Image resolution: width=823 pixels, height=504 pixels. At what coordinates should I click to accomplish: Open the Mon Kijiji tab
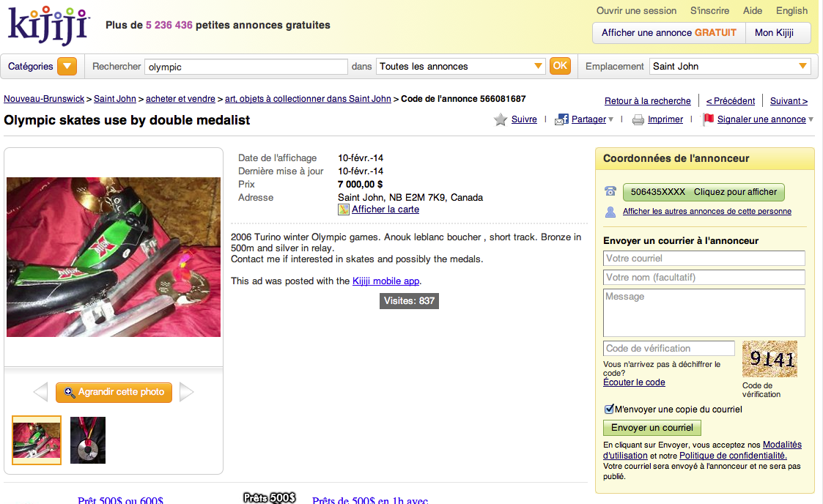[x=774, y=32]
